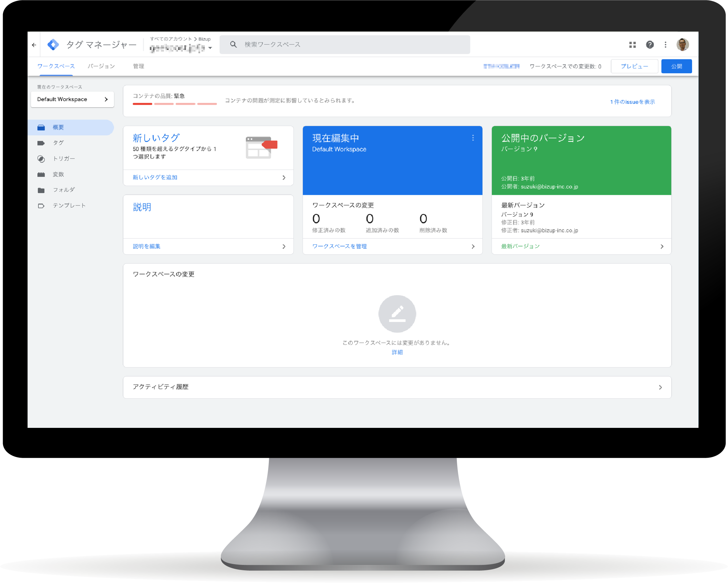The image size is (728, 583).
Task: Open the header three-dot options menu
Action: (665, 45)
